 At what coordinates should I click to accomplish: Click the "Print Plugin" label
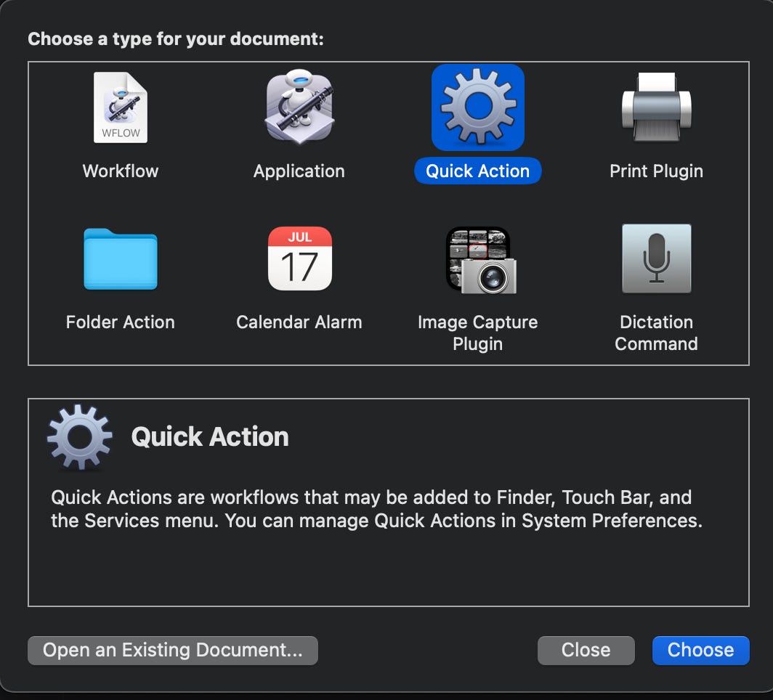tap(656, 171)
